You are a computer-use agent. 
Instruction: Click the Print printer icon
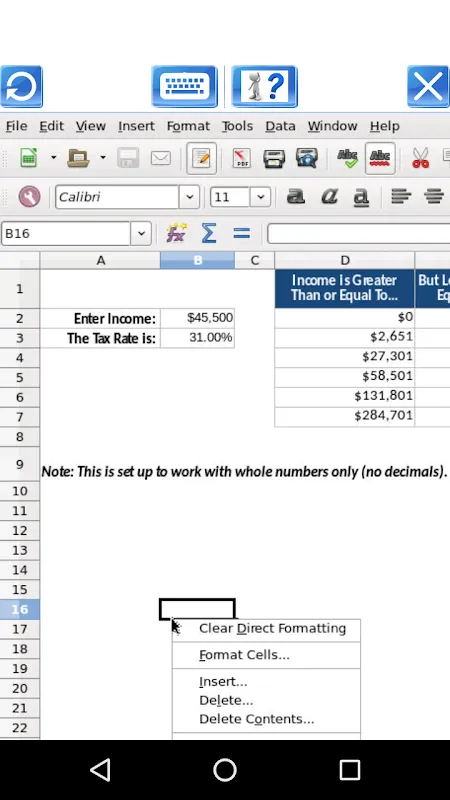273,158
